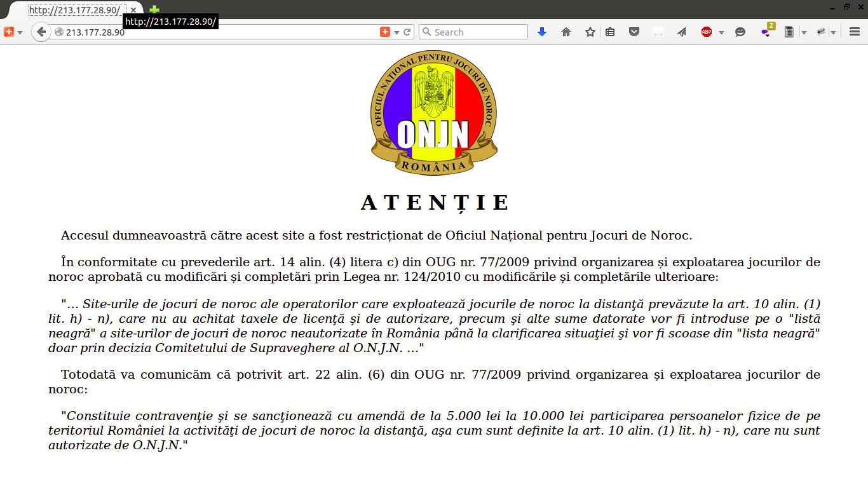Open the Downloads arrow icon
This screenshot has width=868, height=488.
[x=542, y=32]
